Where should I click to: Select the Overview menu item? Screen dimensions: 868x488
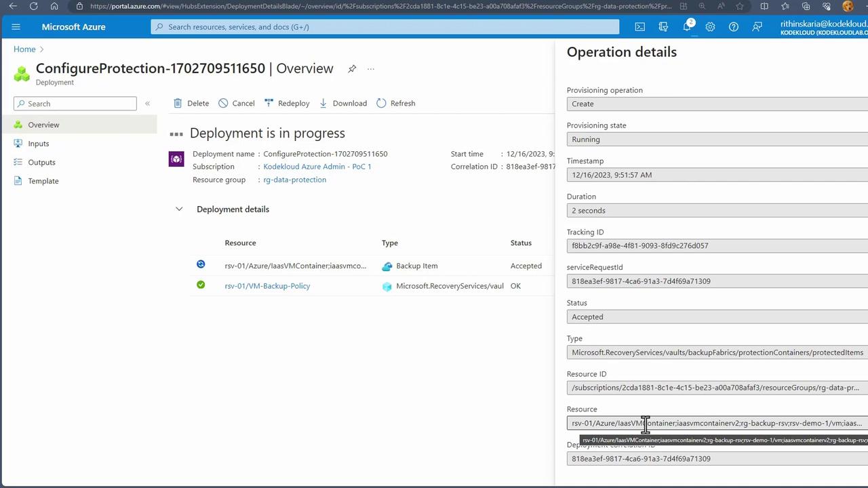pyautogui.click(x=79, y=125)
